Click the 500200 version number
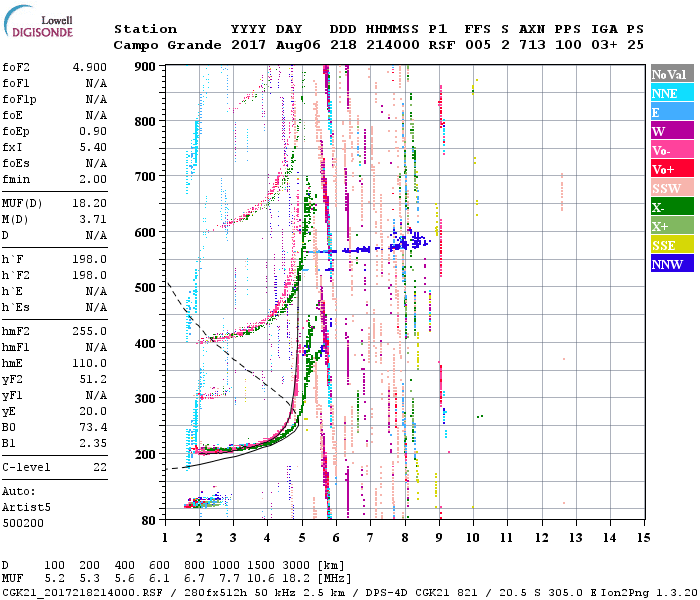This screenshot has width=700, height=600. point(23,523)
